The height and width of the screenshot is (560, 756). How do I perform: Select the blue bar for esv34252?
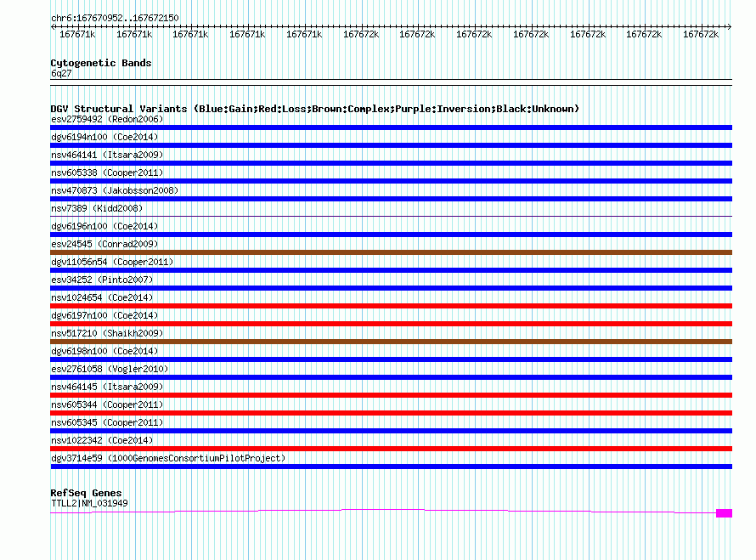(391, 288)
